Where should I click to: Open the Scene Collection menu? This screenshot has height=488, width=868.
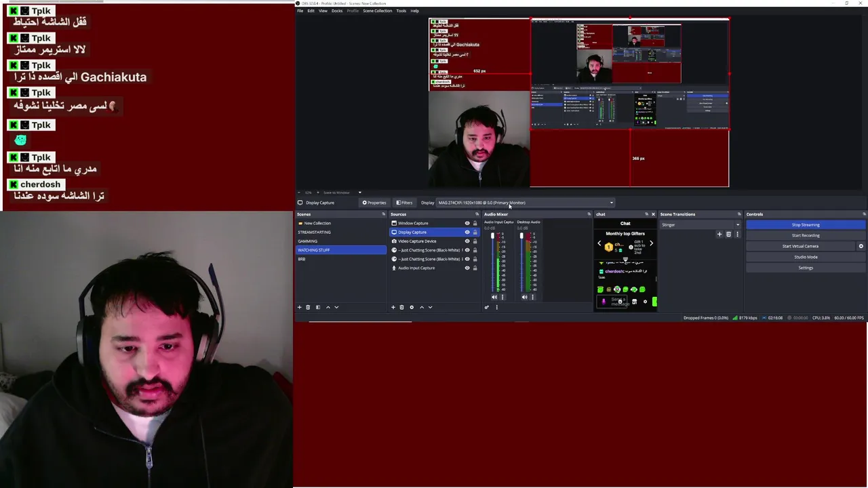click(377, 11)
